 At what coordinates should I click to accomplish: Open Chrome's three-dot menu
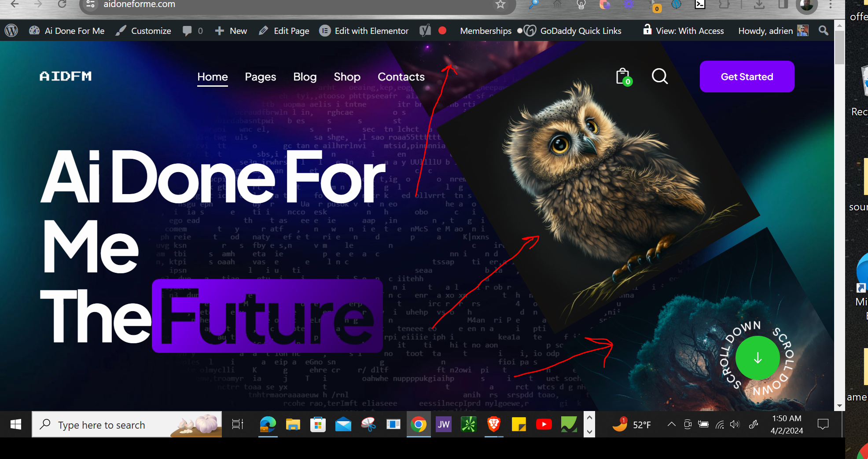[831, 4]
